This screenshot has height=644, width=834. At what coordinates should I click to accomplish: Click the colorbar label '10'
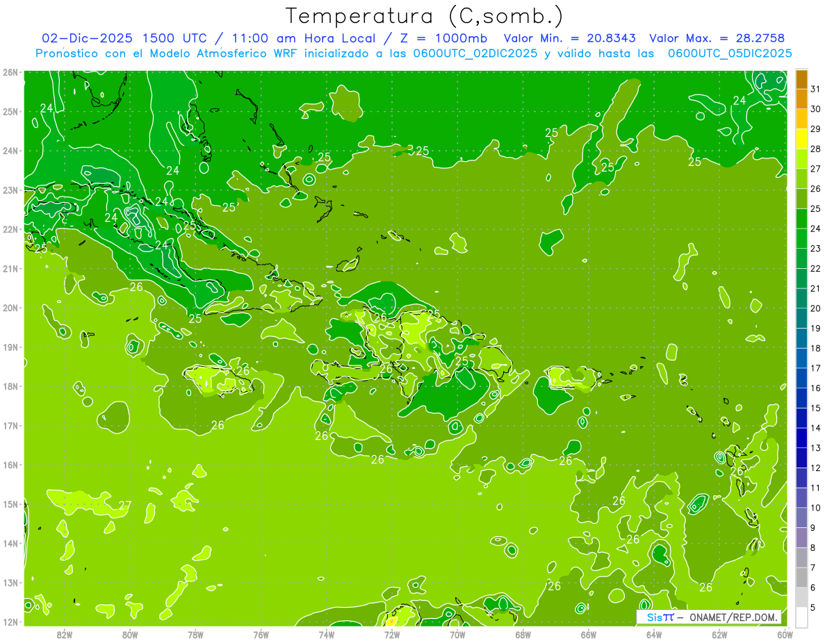816,507
